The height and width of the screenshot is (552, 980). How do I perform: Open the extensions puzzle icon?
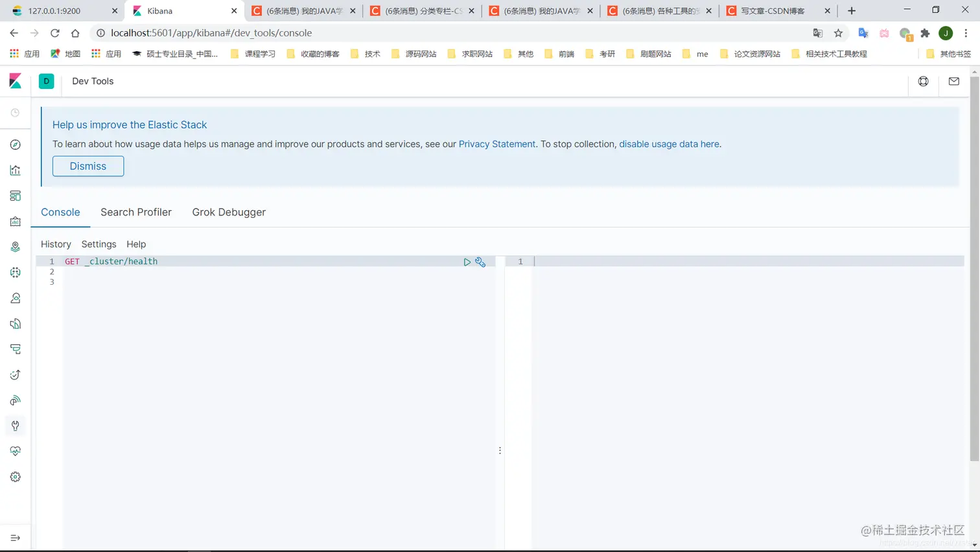926,33
